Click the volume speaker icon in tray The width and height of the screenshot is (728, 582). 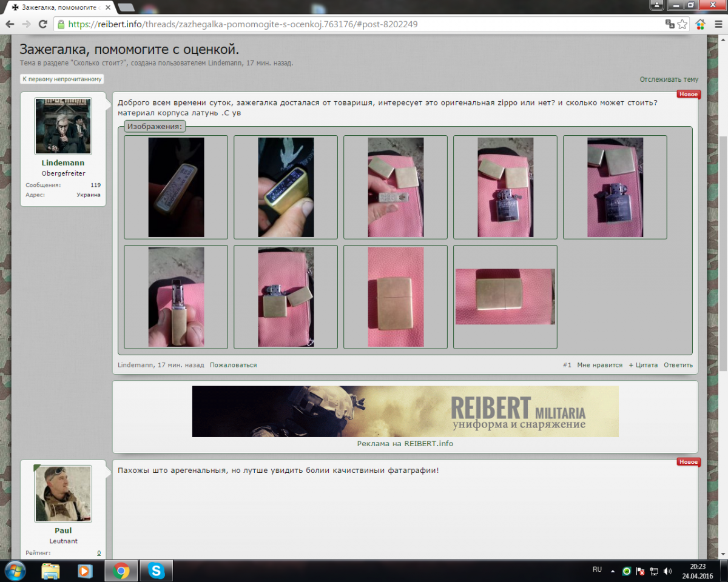pos(667,570)
